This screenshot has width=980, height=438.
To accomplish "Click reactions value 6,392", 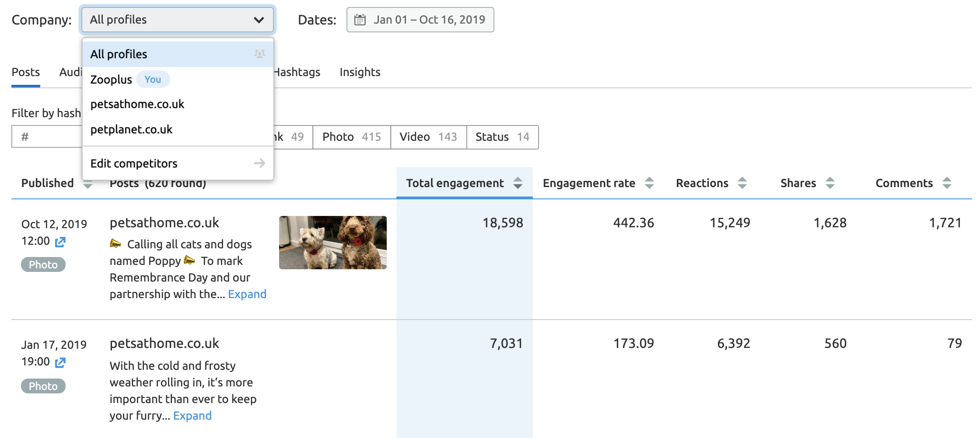I will (734, 344).
